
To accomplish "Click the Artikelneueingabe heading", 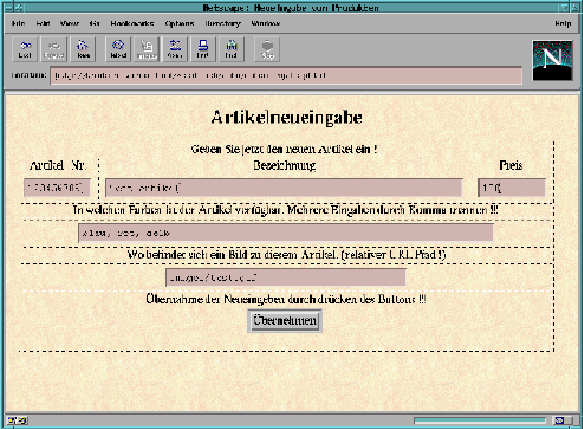I will point(287,117).
